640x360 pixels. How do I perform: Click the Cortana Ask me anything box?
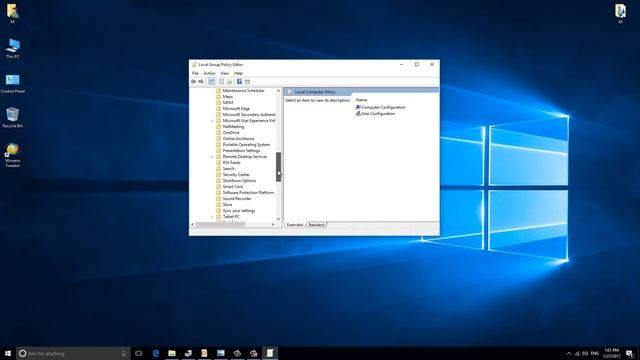[73, 353]
